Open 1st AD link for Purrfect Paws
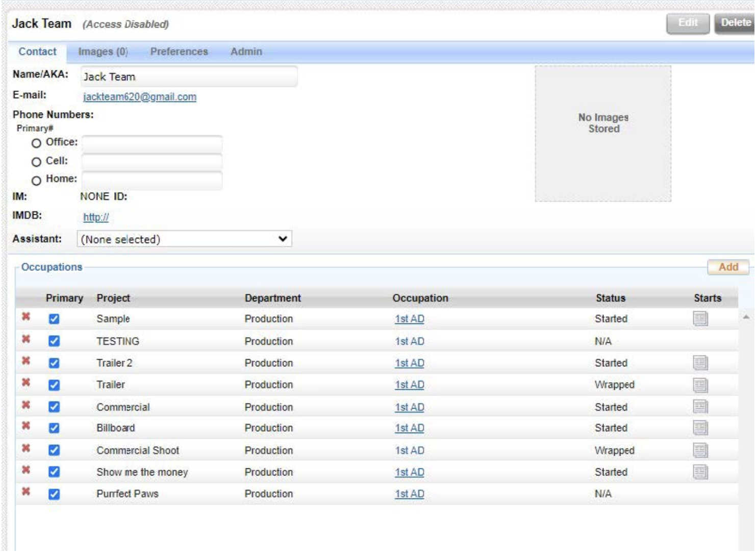The image size is (756, 552). tap(410, 494)
